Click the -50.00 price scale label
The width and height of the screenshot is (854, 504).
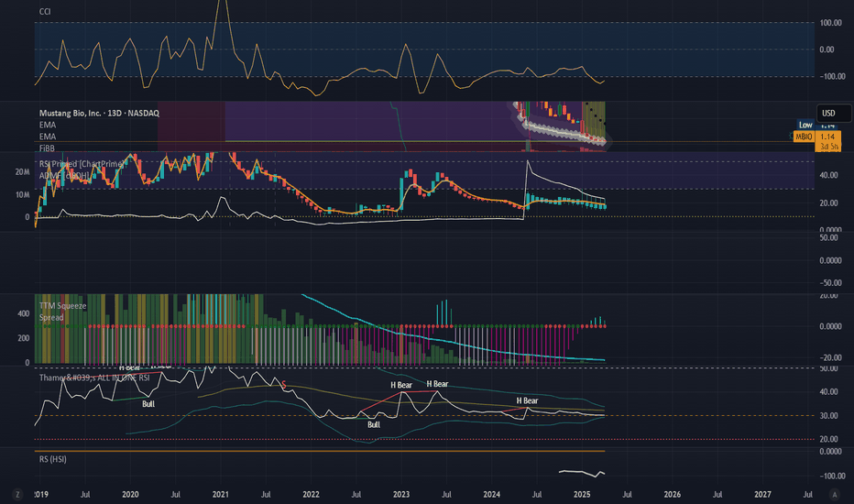tap(830, 283)
